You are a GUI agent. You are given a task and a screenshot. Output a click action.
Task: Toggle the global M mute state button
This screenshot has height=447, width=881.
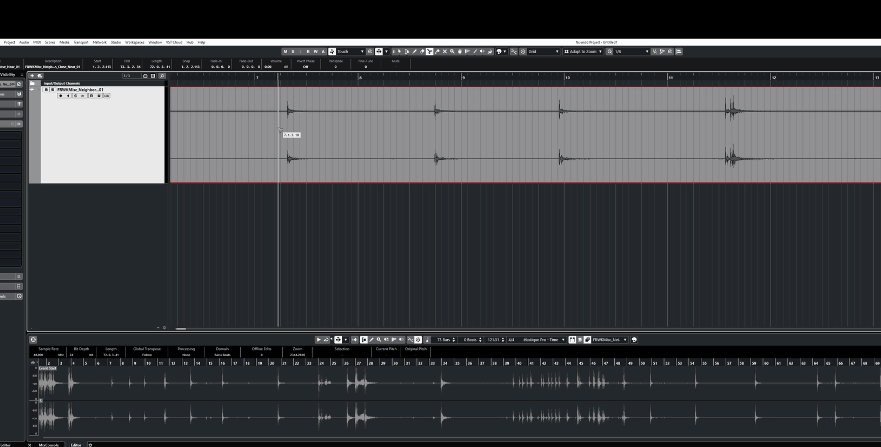tap(285, 51)
